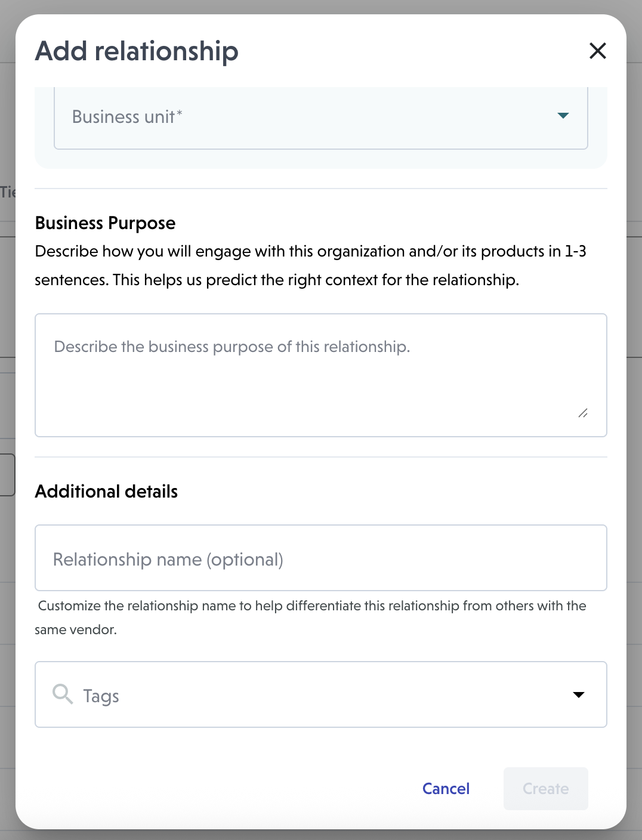Click the Add relationship dialog title
Image resolution: width=642 pixels, height=840 pixels.
(x=137, y=51)
